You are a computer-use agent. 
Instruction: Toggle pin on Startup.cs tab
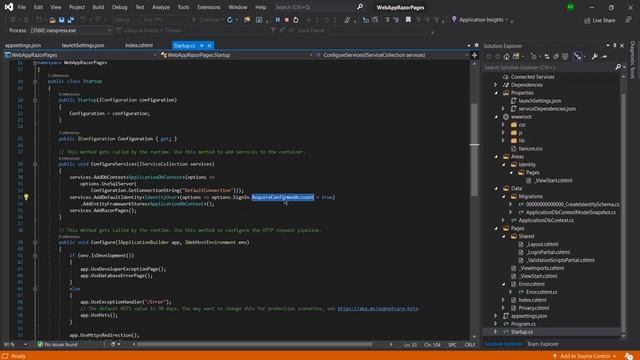(202, 45)
